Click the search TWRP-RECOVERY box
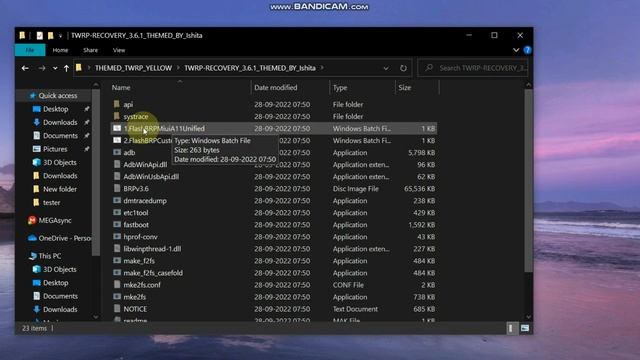 click(474, 68)
